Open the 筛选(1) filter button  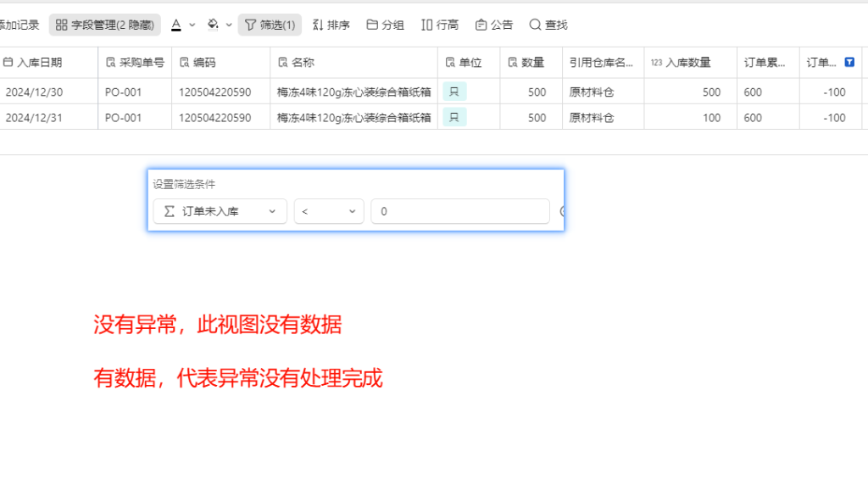pyautogui.click(x=270, y=25)
